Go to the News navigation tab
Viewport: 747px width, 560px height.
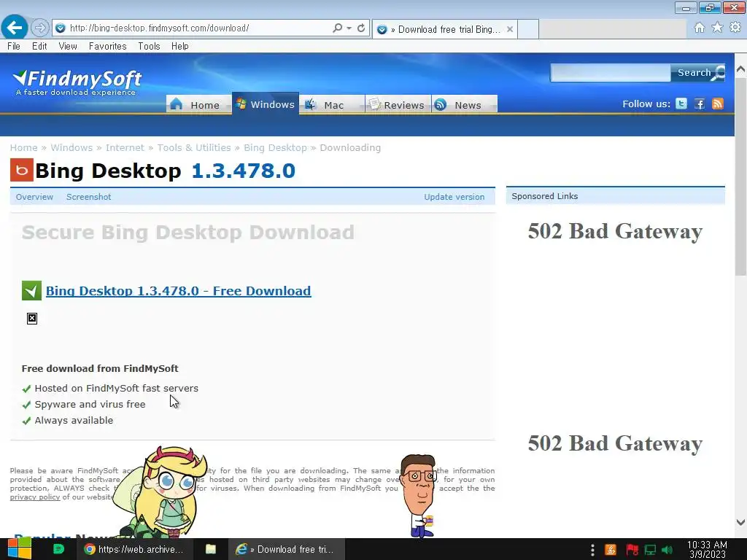pos(465,104)
